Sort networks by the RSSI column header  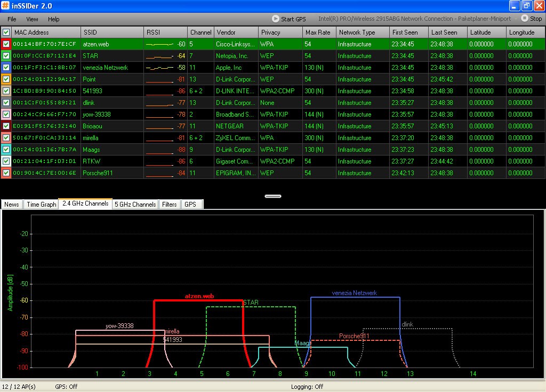click(x=154, y=32)
